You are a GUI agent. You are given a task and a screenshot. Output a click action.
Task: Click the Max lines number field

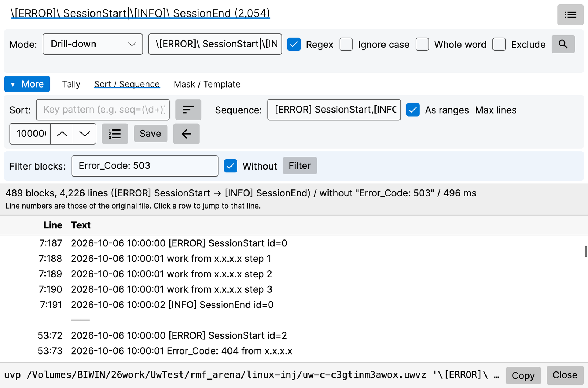30,134
